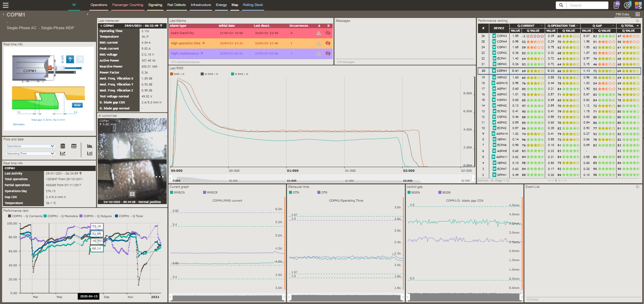Click the AI control bar camera image
Viewport: 644px width, 304px height.
pos(132,161)
